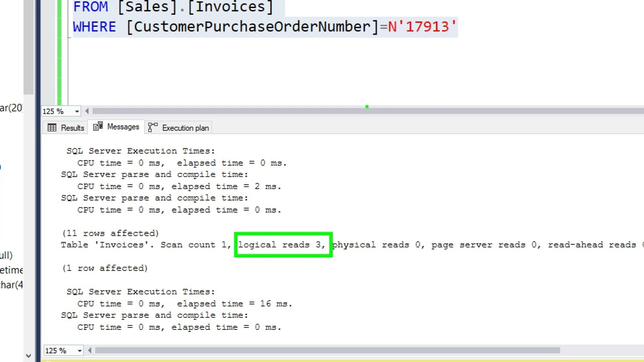This screenshot has width=644, height=362.
Task: Click the Execution plan tab icon
Action: click(152, 128)
